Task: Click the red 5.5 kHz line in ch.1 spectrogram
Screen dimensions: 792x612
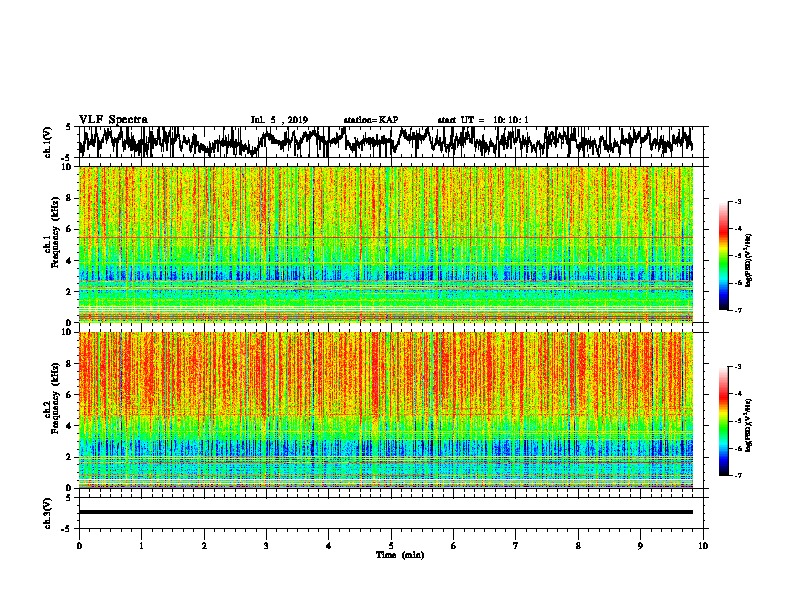Action: tap(386, 237)
